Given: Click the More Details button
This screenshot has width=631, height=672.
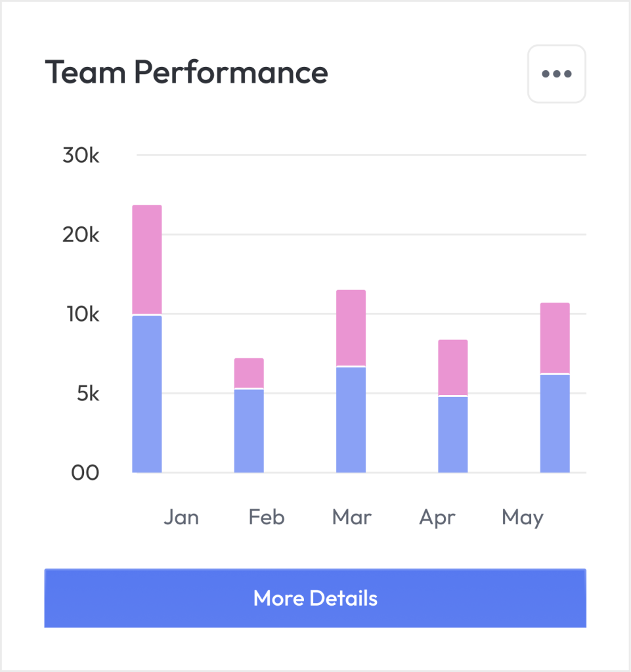Looking at the screenshot, I should (315, 598).
